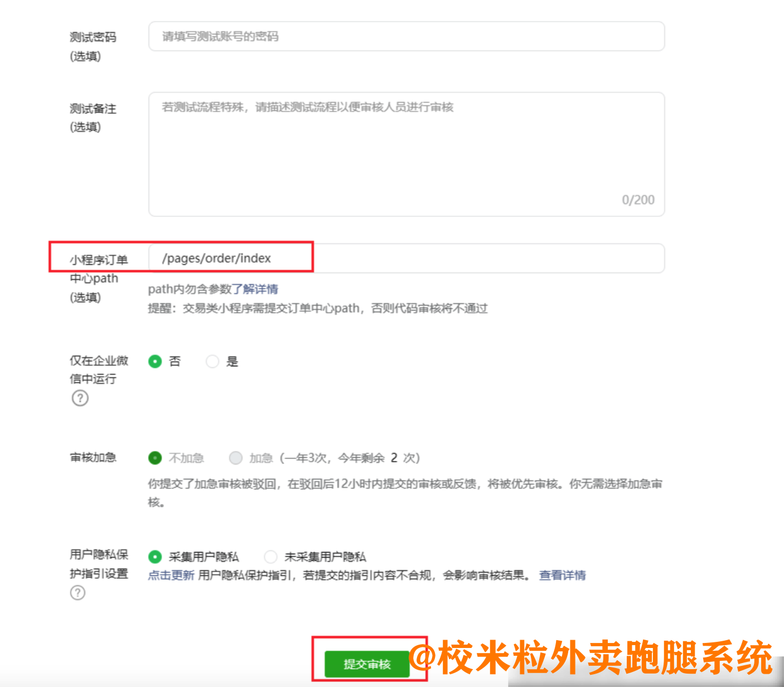This screenshot has height=687, width=784.
Task: Open 查看详情 for privacy guideline details
Action: pyautogui.click(x=561, y=575)
